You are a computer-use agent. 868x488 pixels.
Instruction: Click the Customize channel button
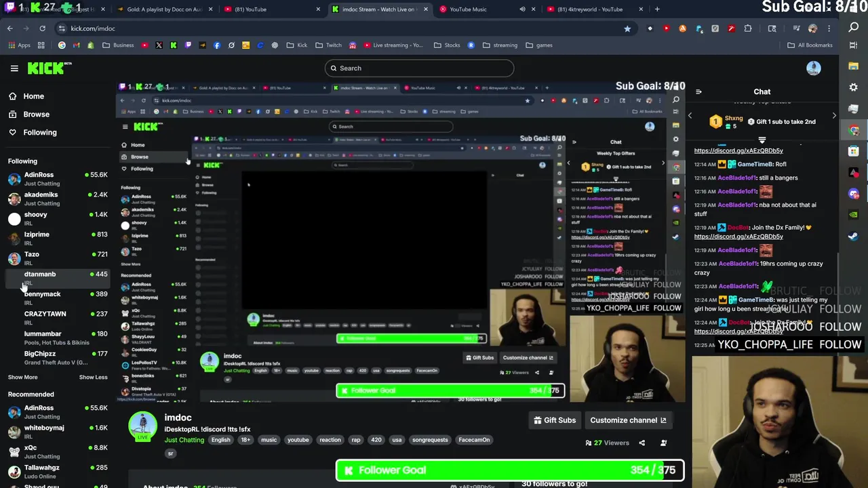(x=628, y=420)
